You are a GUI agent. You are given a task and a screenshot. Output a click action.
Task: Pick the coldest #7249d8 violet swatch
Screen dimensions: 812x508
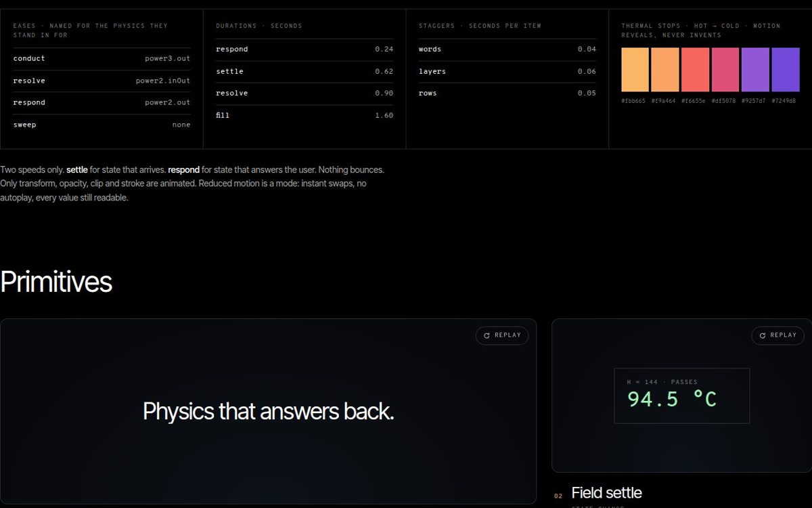786,70
